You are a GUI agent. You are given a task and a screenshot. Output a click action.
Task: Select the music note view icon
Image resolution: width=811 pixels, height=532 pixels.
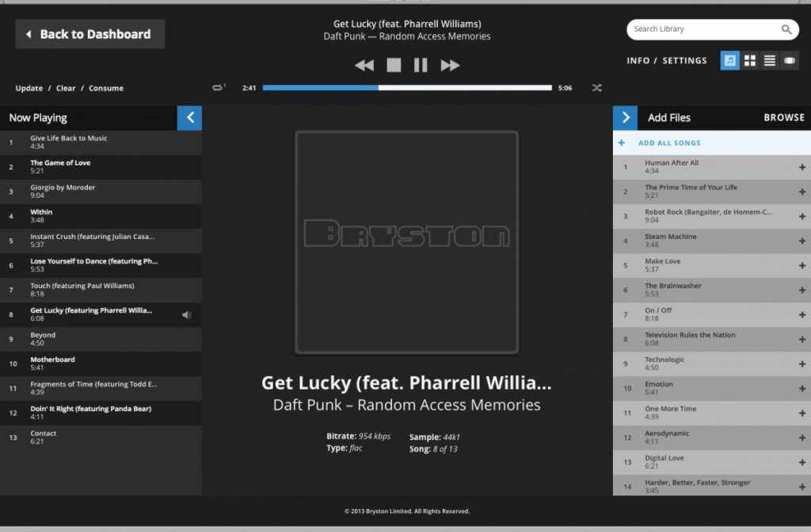[x=729, y=60]
